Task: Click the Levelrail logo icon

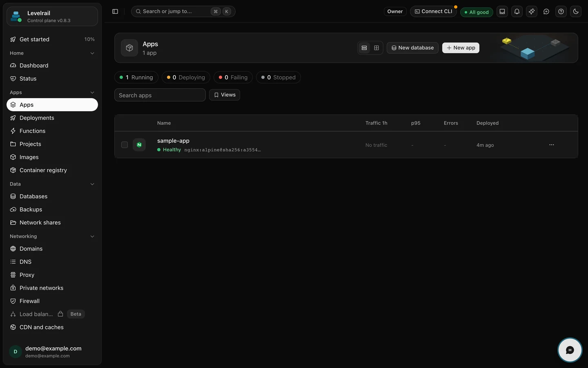Action: pos(16,16)
